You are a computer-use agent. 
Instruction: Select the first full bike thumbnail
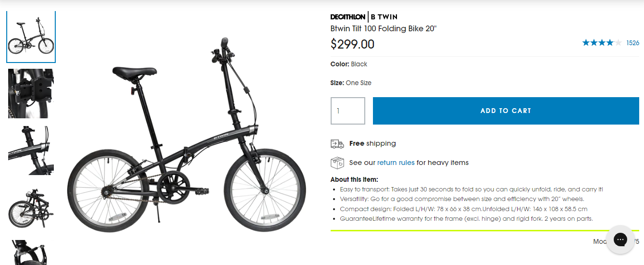pos(31,37)
